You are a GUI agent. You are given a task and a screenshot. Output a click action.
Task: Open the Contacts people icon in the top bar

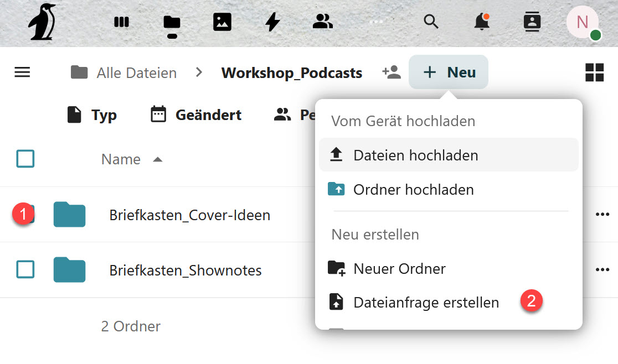322,22
